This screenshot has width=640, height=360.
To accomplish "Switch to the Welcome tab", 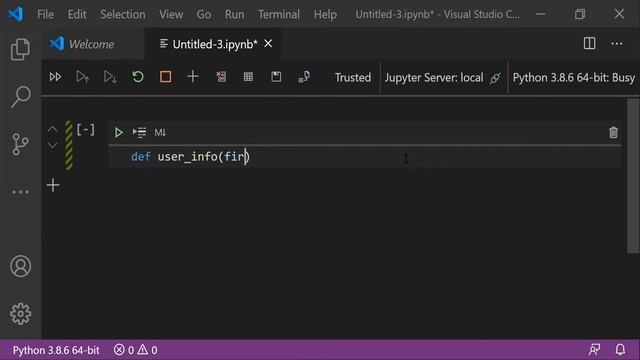I will coord(93,44).
